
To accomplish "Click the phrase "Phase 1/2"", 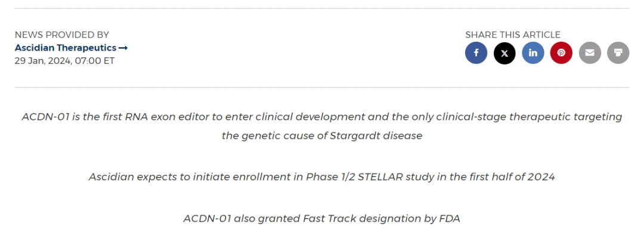I will coord(330,177).
